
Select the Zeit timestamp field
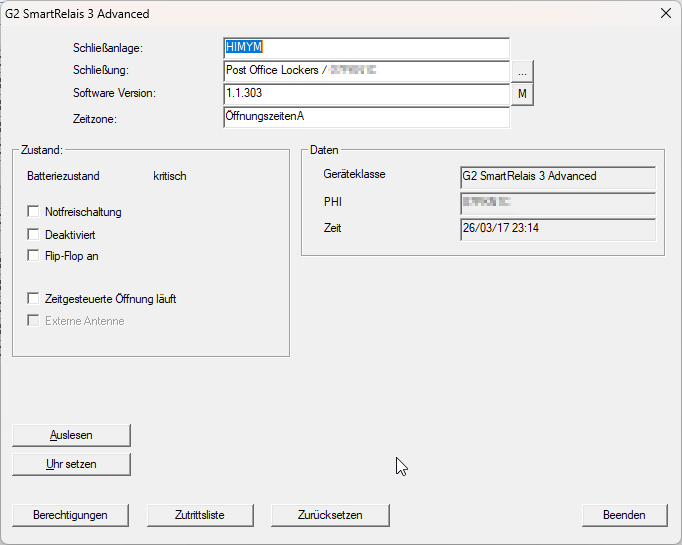tap(557, 229)
